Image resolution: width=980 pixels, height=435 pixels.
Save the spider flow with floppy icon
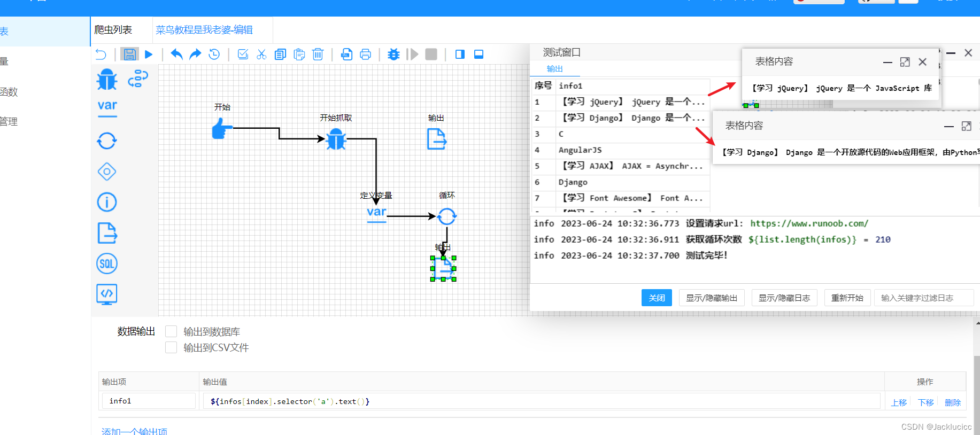tap(129, 54)
